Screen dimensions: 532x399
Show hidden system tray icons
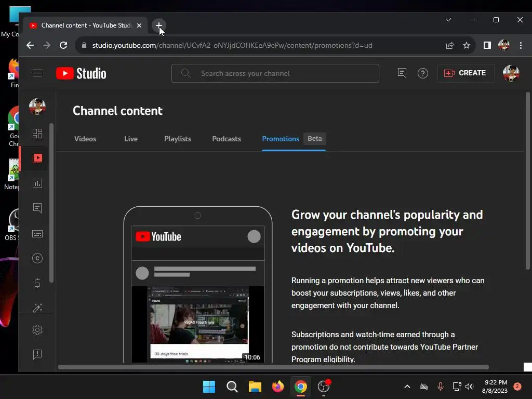[x=407, y=387]
